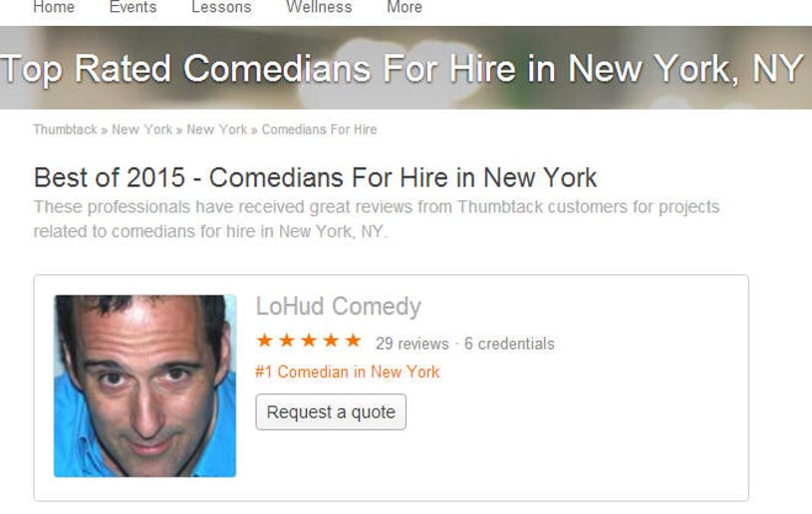Expand the More navigation menu

pyautogui.click(x=405, y=7)
